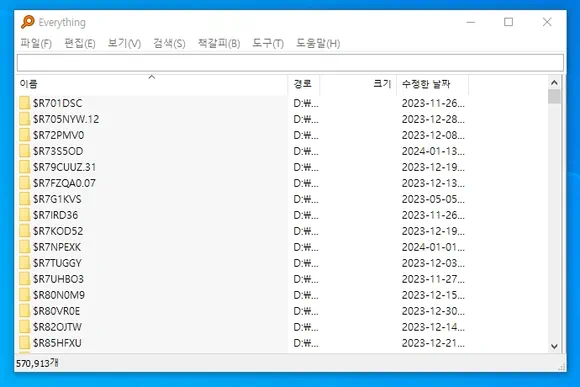Minimize the Everything window
Viewport: 580px width, 387px height.
pyautogui.click(x=471, y=22)
